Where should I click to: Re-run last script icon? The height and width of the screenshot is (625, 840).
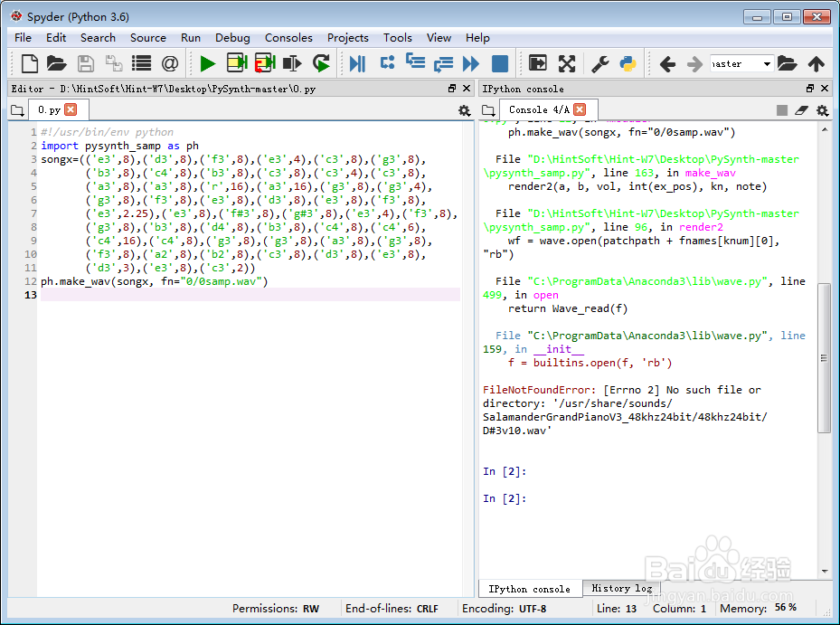321,64
